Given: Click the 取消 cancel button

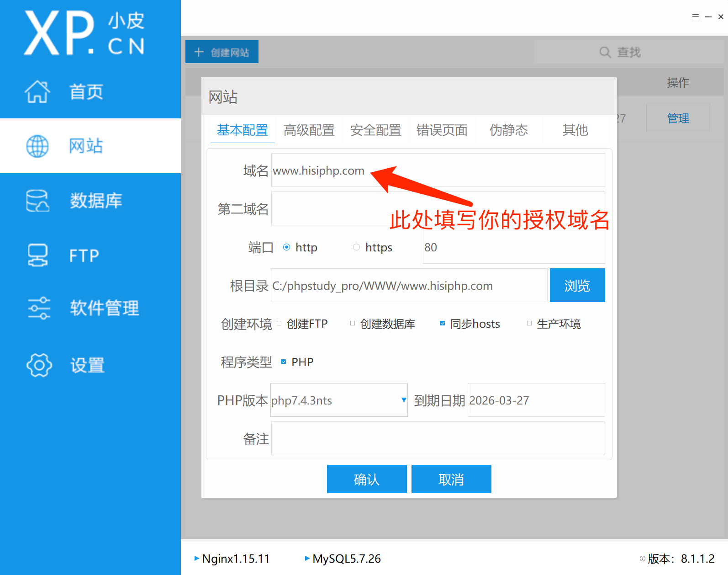Looking at the screenshot, I should (x=451, y=479).
